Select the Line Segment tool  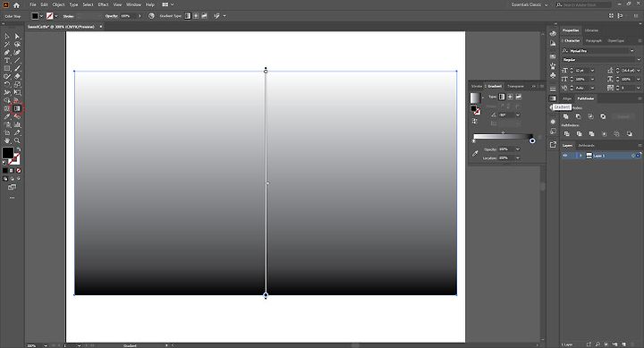coord(17,61)
